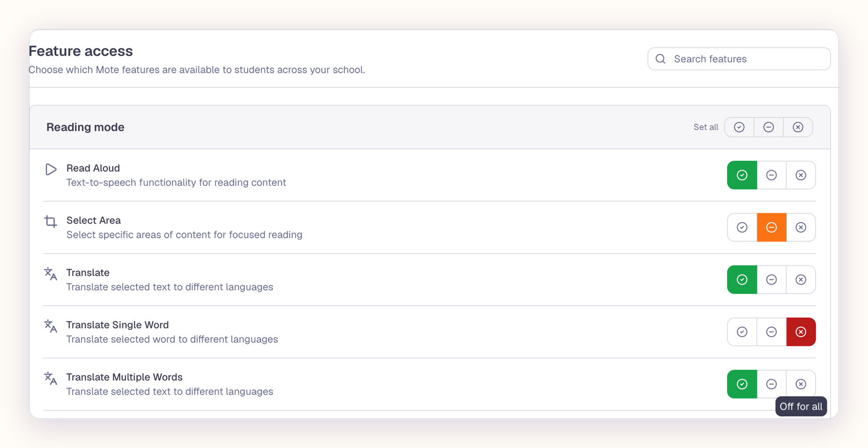Set all Reading mode features to partial
Screen dimensions: 868x448
click(768, 127)
